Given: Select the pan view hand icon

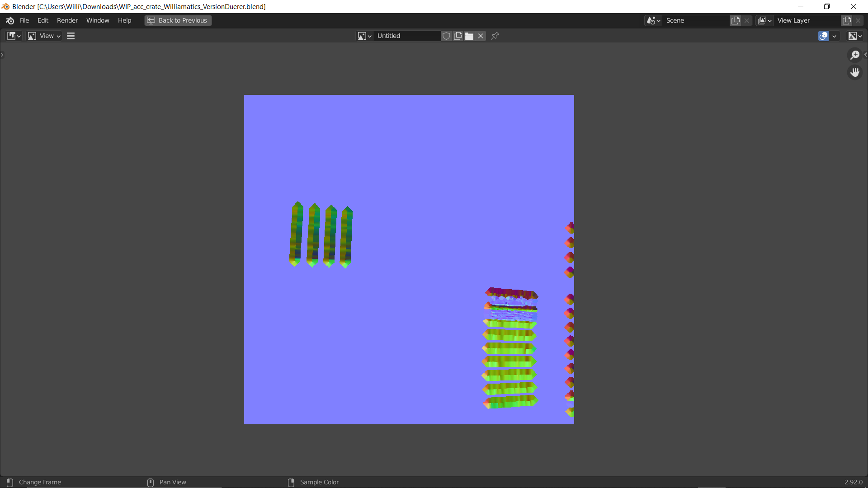Looking at the screenshot, I should click(854, 72).
